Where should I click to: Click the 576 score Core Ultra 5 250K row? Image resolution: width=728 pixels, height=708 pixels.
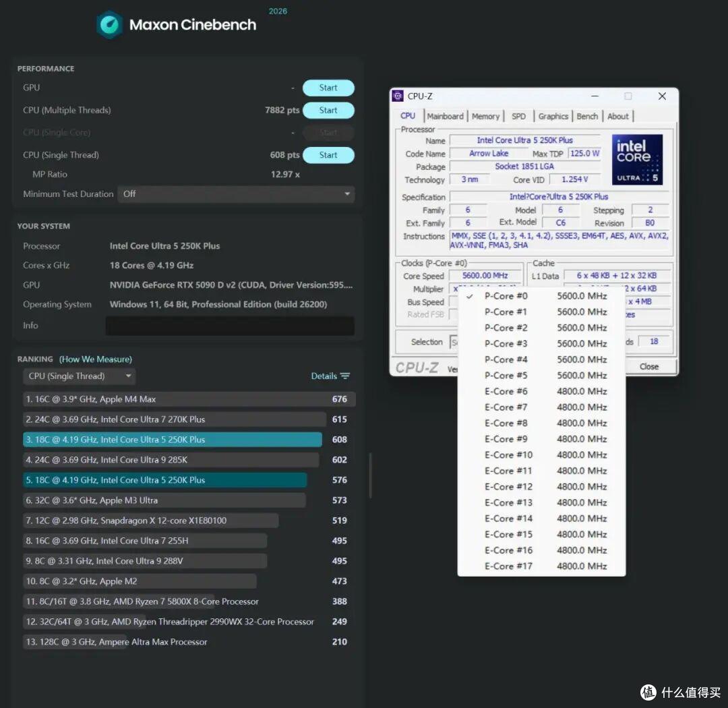pos(189,480)
